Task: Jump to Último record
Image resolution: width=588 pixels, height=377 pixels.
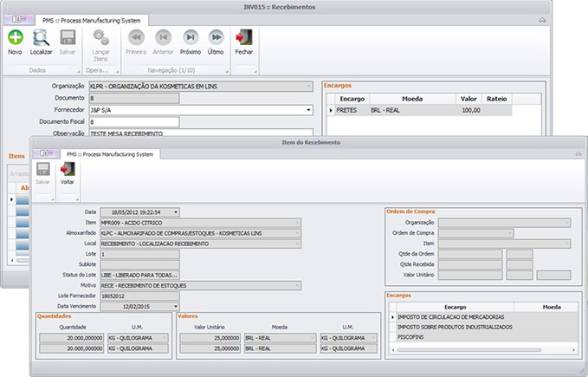Action: pyautogui.click(x=216, y=37)
